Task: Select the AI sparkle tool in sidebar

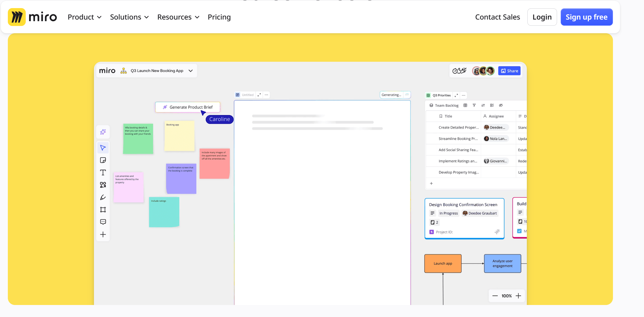Action: point(103,132)
